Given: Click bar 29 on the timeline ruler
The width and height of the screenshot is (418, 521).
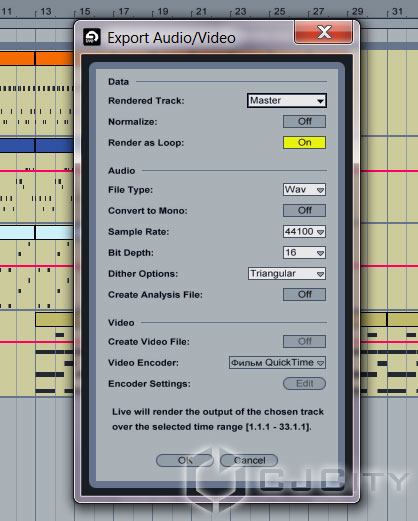Looking at the screenshot, I should [x=357, y=12].
